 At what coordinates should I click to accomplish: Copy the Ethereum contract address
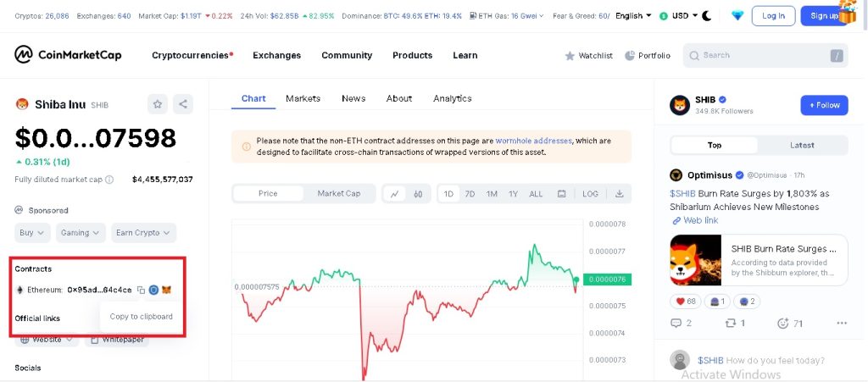click(x=142, y=290)
